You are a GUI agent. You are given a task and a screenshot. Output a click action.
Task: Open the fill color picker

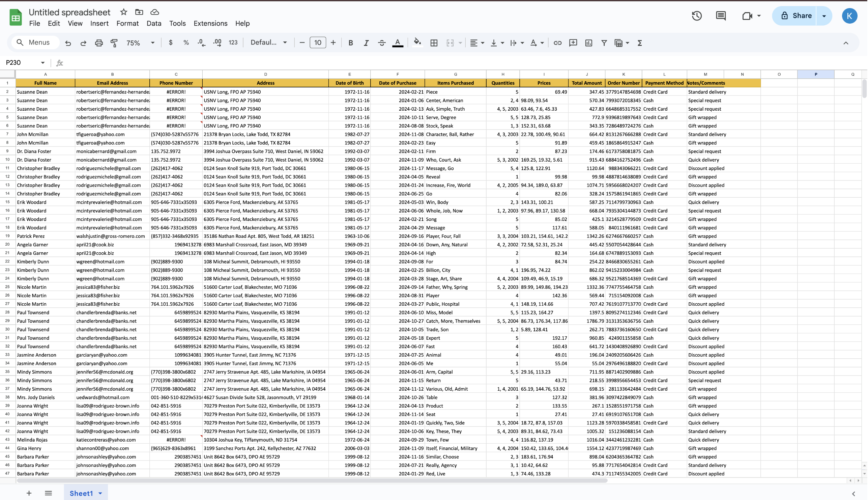click(417, 43)
